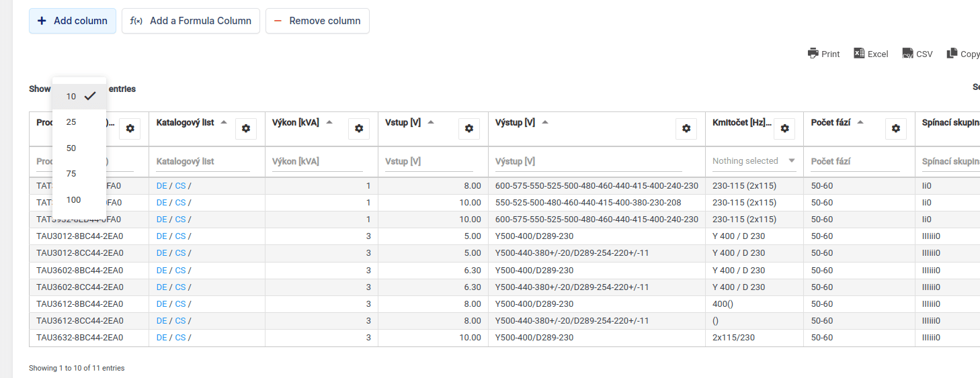Print the table using Print icon
This screenshot has width=980, height=378.
(823, 54)
